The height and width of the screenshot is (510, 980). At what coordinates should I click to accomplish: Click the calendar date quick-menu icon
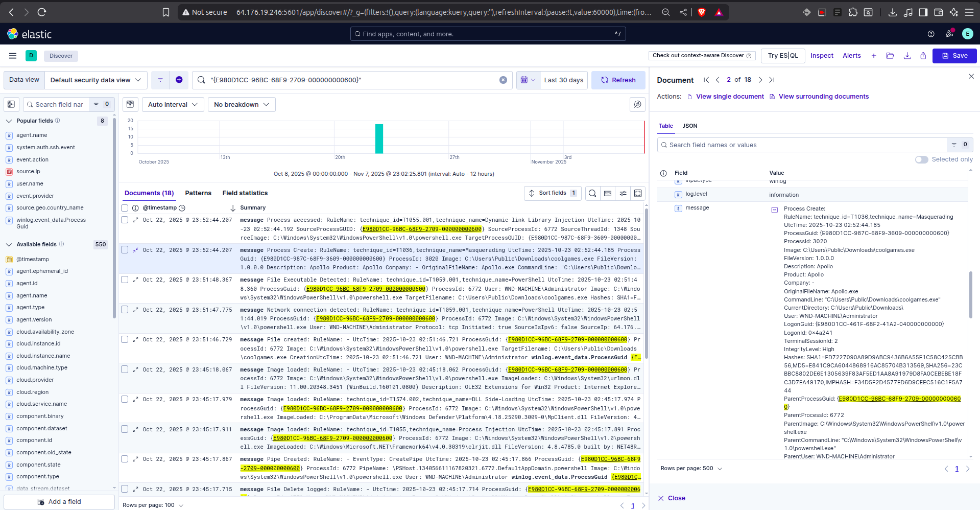click(x=528, y=80)
